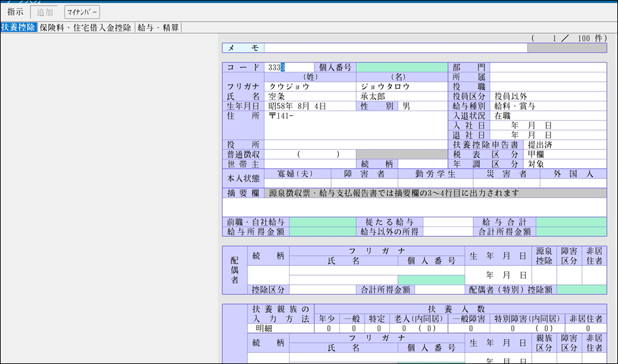Click the メモ input field
The height and width of the screenshot is (364, 618).
[396, 47]
